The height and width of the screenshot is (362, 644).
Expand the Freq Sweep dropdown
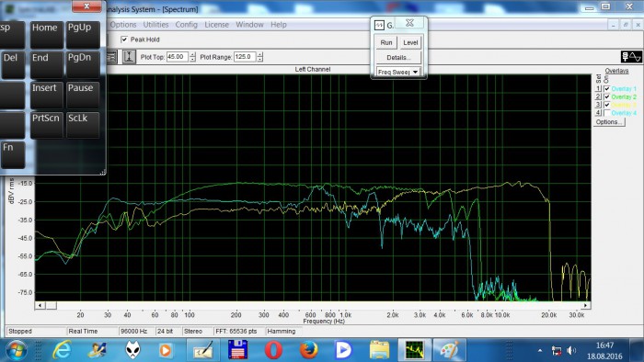pyautogui.click(x=415, y=73)
